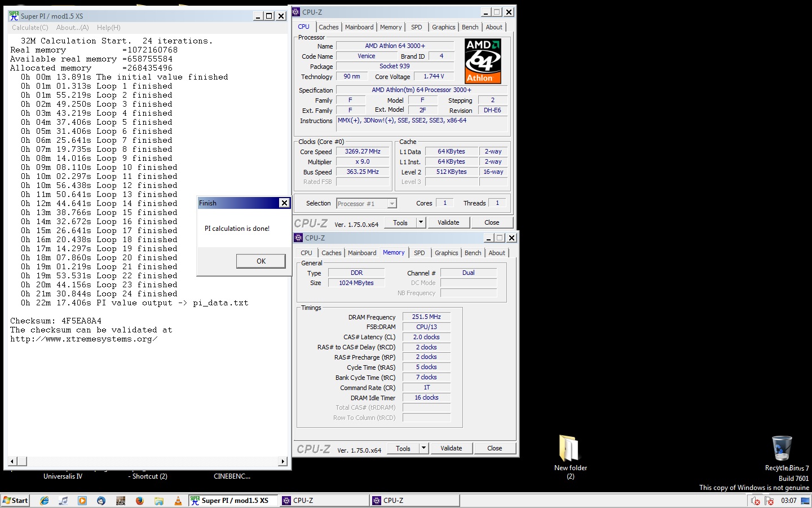Click the Core Speed value 3269.27 MHz
Viewport: 812px width, 508px height.
coord(363,151)
